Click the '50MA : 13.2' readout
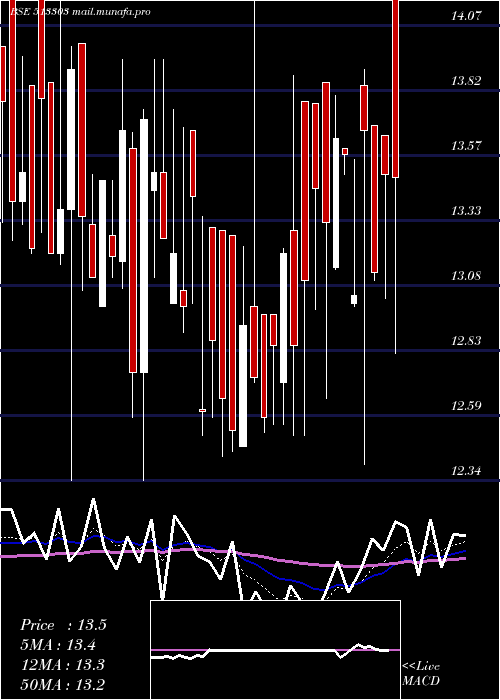The image size is (500, 700). click(63, 684)
